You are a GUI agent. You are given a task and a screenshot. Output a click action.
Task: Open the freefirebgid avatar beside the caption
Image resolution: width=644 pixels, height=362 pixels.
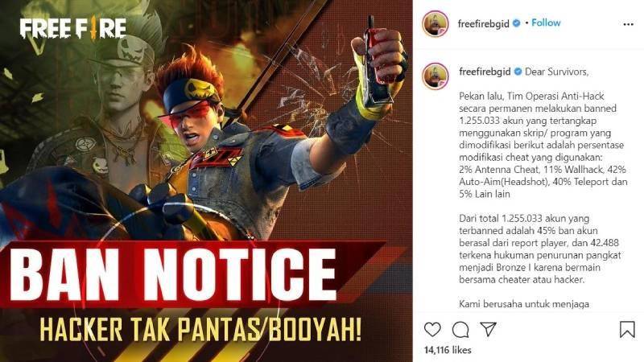(436, 76)
